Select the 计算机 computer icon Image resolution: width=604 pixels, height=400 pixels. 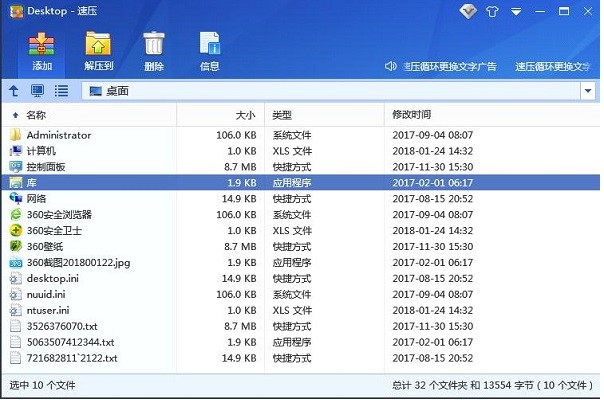pyautogui.click(x=15, y=151)
